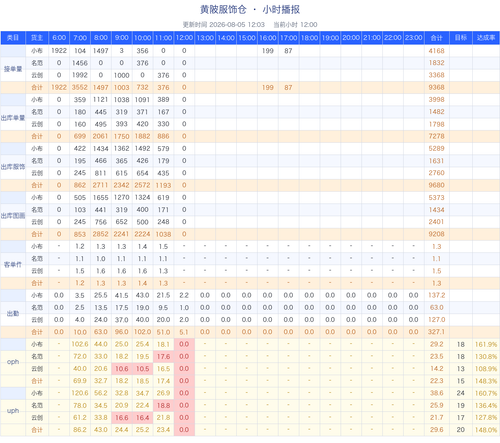This screenshot has width=500, height=443.
Task: Click the red highlighted cell 10.6
Action: (x=122, y=369)
